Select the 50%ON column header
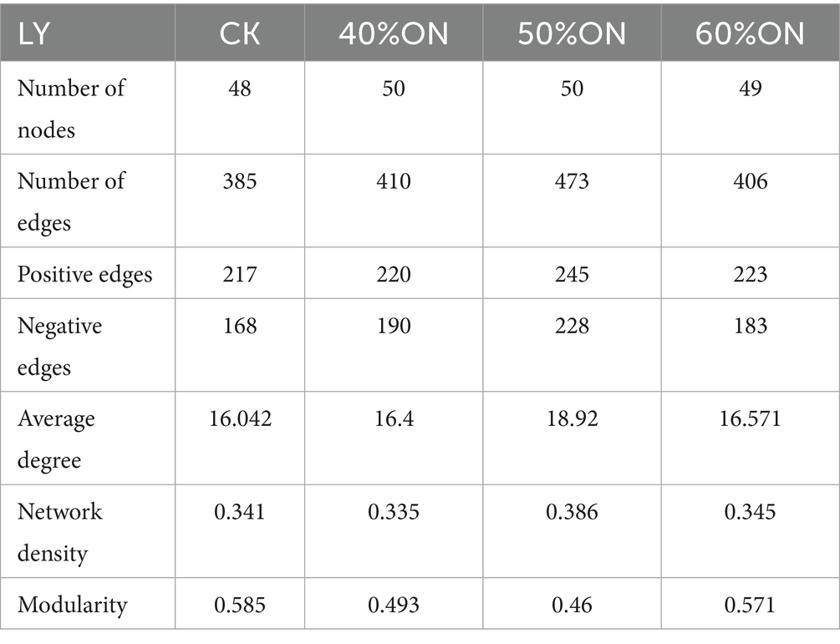Viewport: 840px width, 644px height. click(572, 33)
